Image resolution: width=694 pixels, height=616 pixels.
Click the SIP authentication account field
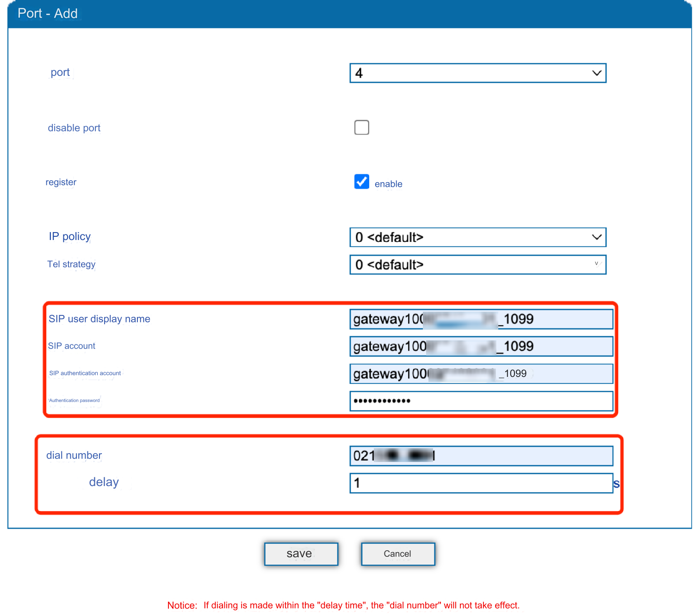click(481, 373)
